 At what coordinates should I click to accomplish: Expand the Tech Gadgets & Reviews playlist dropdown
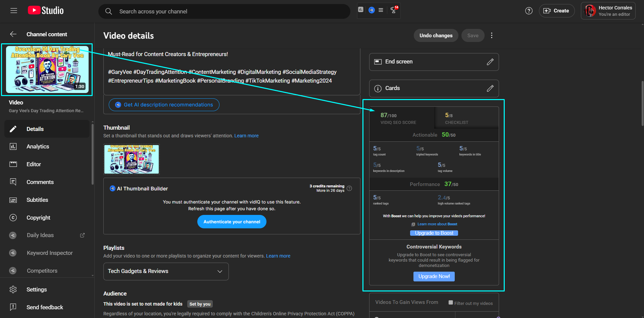(x=166, y=271)
